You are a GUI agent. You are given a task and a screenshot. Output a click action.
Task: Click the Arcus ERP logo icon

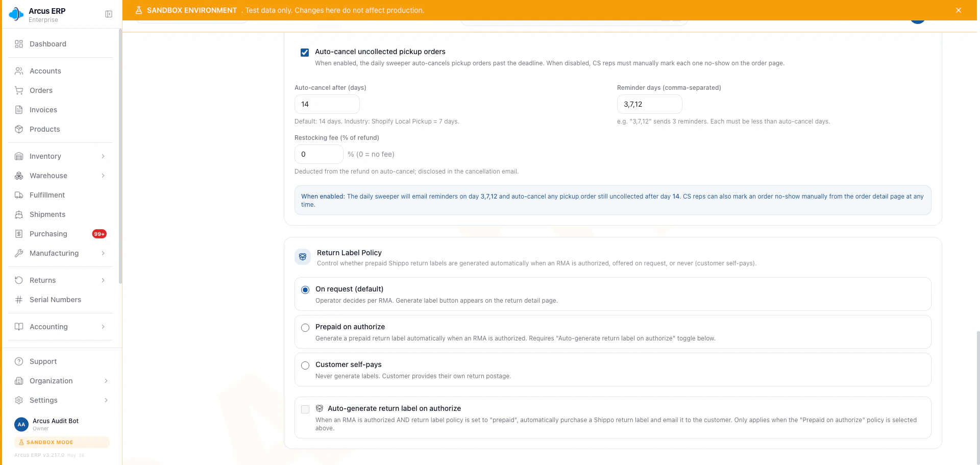click(16, 14)
